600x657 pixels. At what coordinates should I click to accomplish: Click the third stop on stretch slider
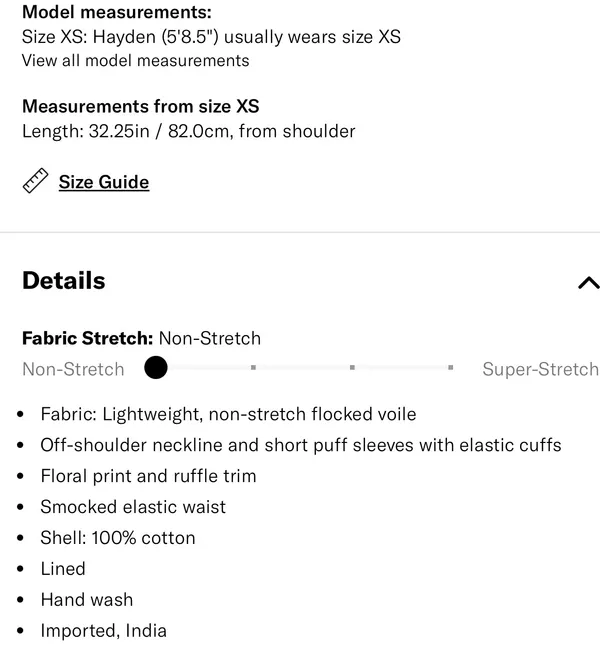pos(352,367)
